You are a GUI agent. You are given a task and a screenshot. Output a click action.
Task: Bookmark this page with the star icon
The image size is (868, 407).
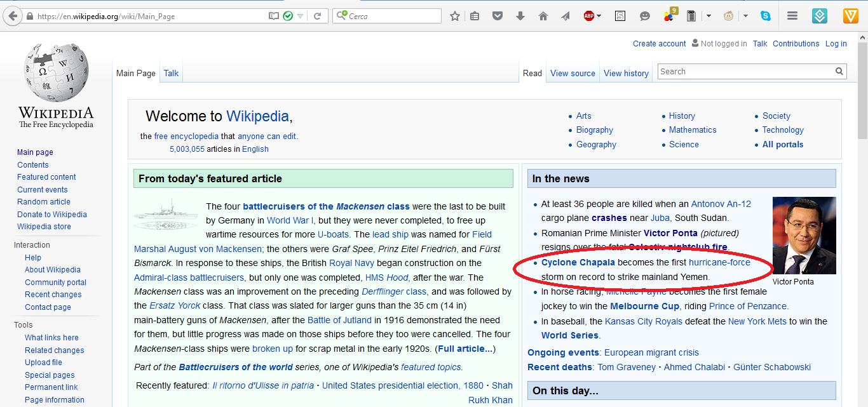[x=455, y=16]
